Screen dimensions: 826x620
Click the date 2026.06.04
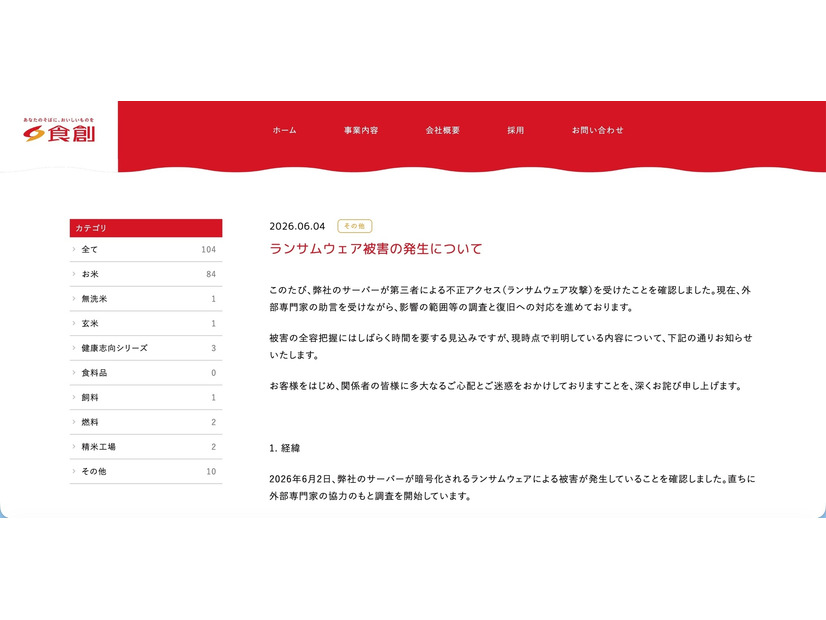[x=297, y=226]
